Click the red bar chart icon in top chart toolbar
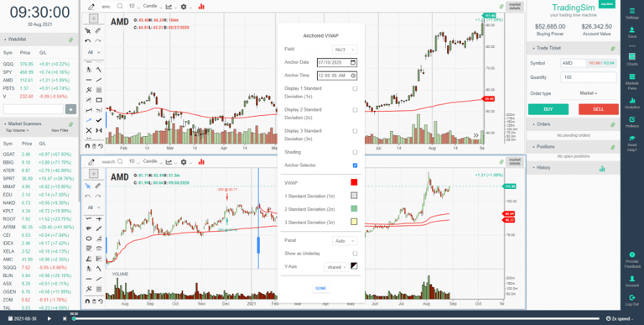 [201, 7]
